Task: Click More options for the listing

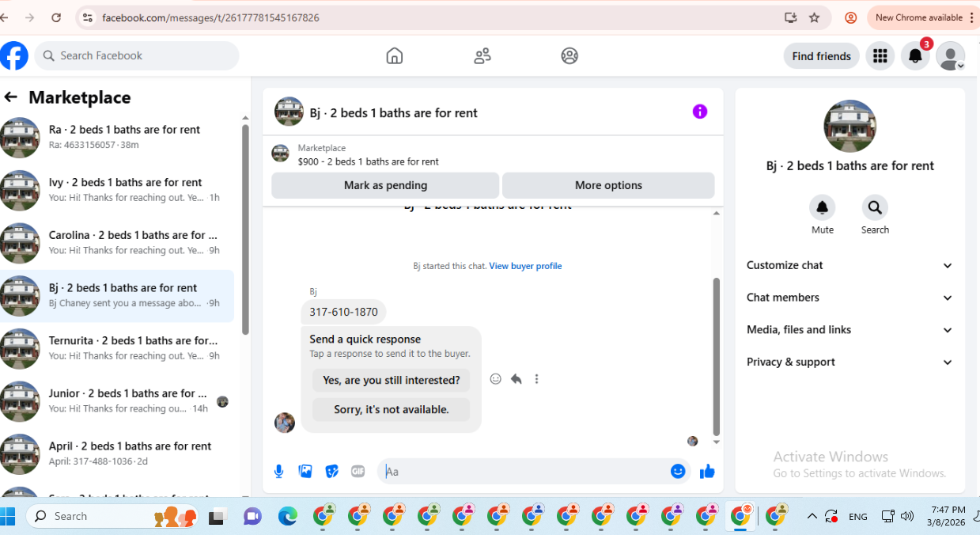Action: click(608, 185)
